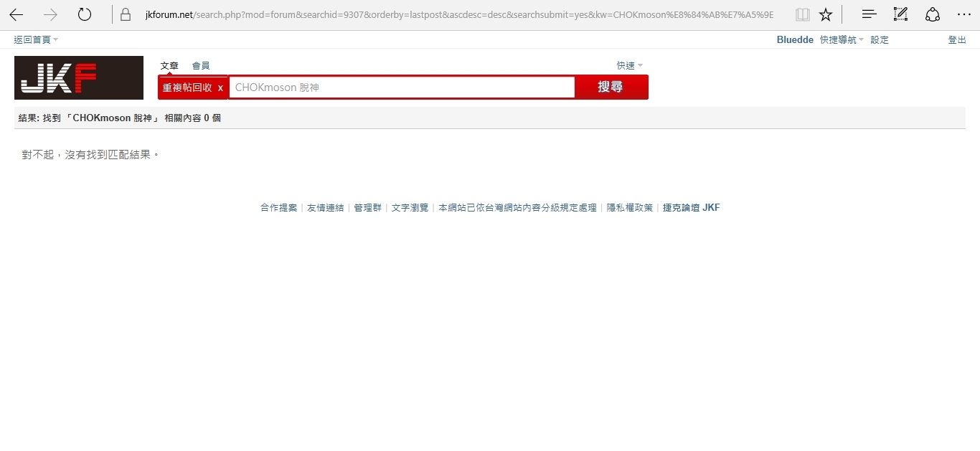The width and height of the screenshot is (980, 451).
Task: Open the 捷克論壇 JKF footer link
Action: coord(692,207)
